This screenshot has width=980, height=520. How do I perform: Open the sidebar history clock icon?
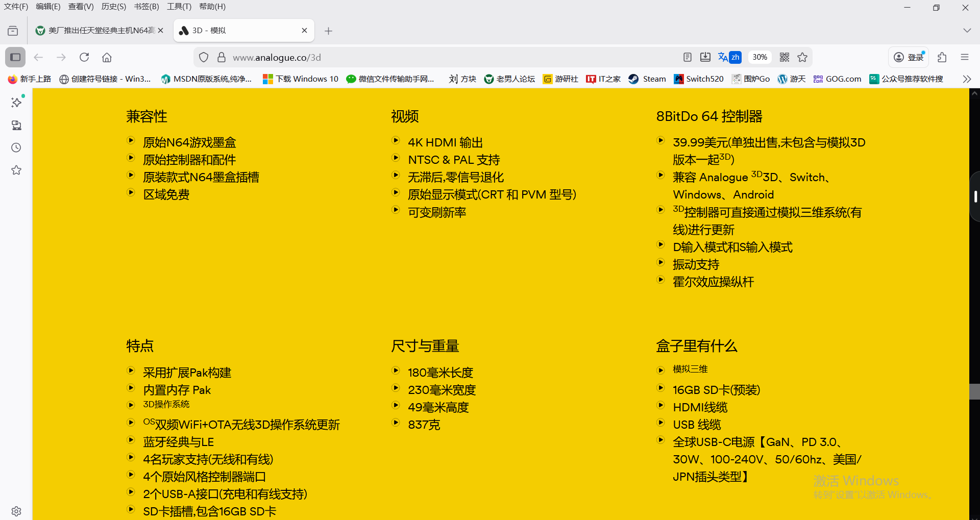16,147
